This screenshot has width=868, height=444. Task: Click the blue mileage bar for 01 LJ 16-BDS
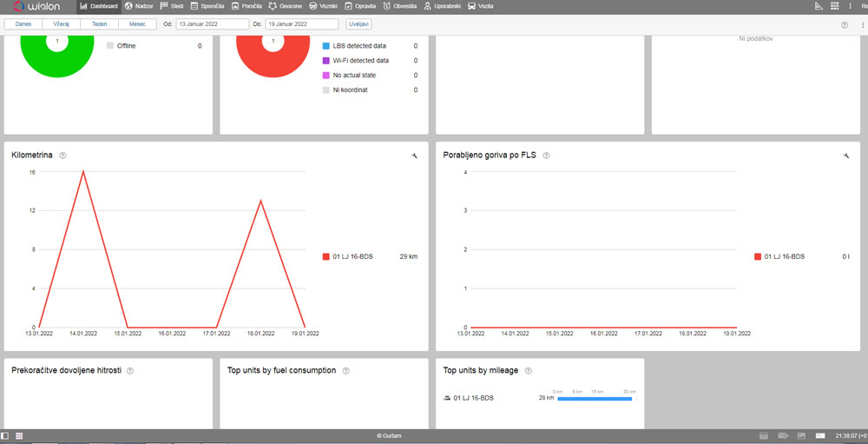coord(595,399)
